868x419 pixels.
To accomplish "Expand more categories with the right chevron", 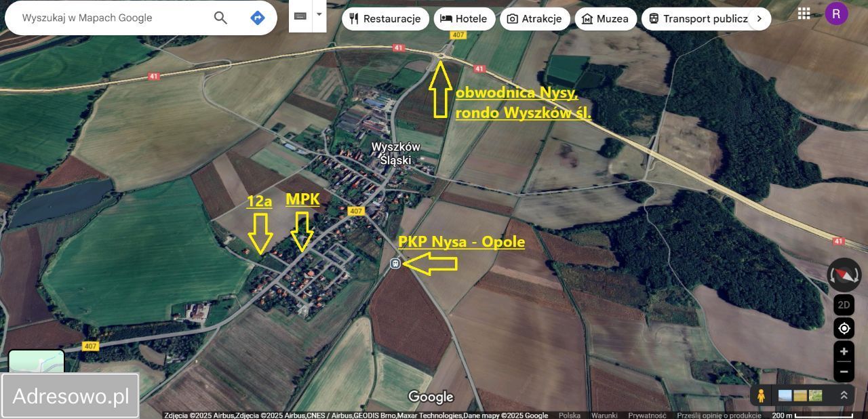I will click(x=759, y=18).
